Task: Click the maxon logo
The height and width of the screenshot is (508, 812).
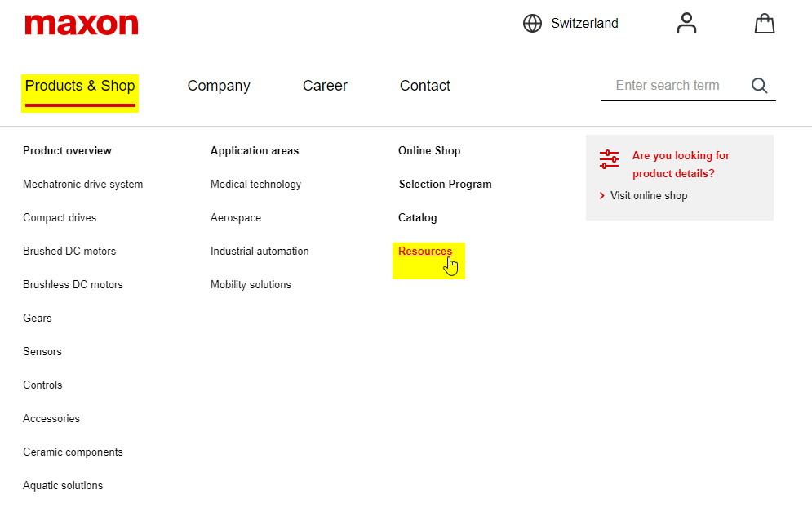Action: pyautogui.click(x=82, y=25)
